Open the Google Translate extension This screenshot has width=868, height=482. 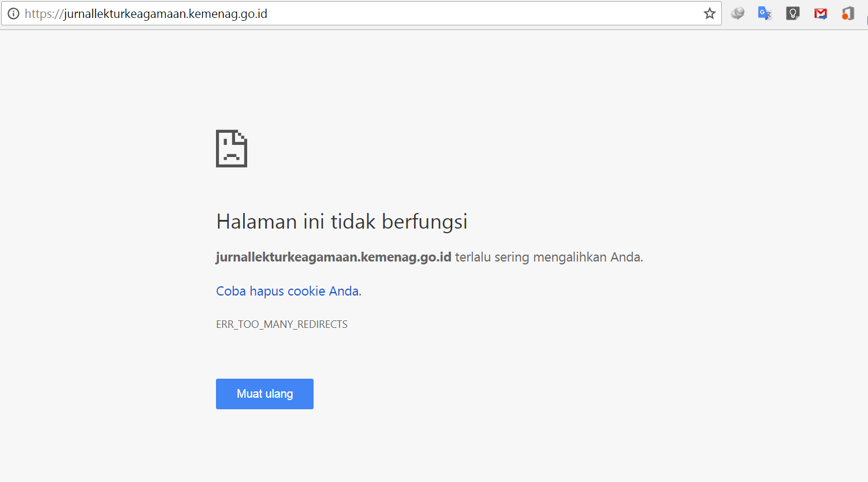[x=765, y=14]
